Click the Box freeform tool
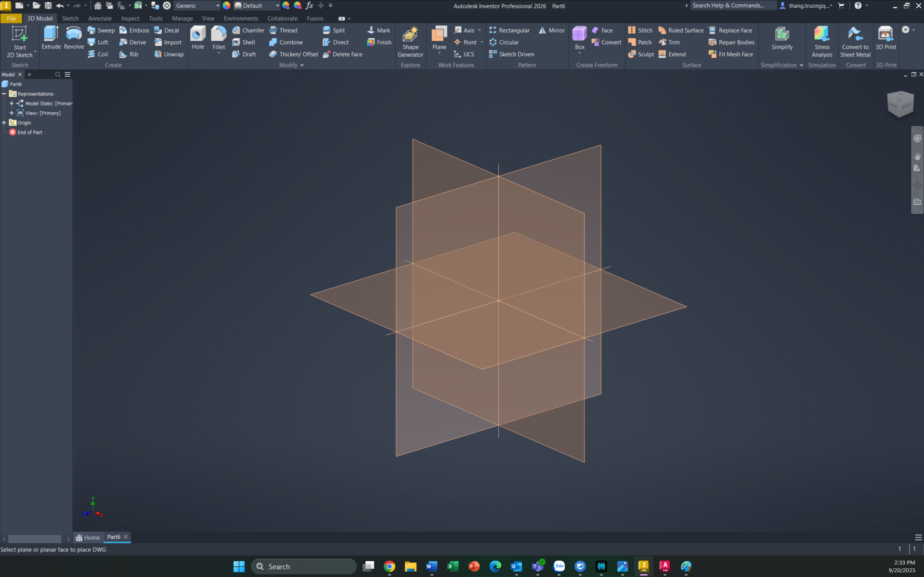 pos(579,39)
